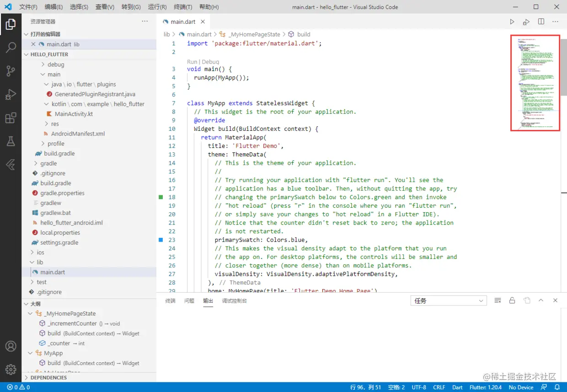Image resolution: width=567 pixels, height=392 pixels.
Task: Open AndroidManifest.xml in the file tree
Action: tap(78, 134)
